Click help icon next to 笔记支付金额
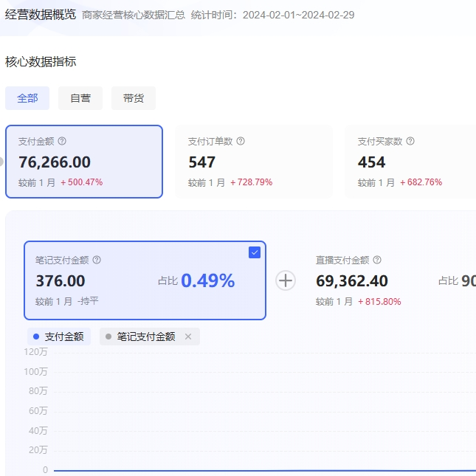Screen dimensions: 476x476 coord(97,260)
